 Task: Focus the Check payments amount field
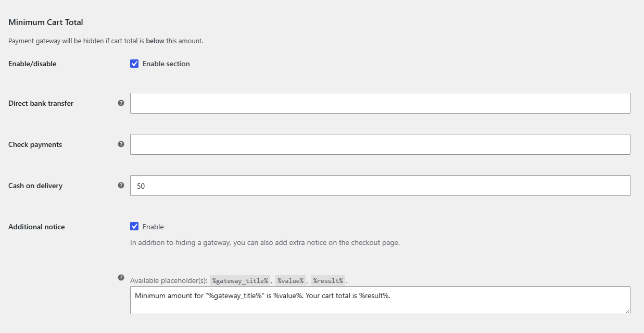tap(380, 144)
